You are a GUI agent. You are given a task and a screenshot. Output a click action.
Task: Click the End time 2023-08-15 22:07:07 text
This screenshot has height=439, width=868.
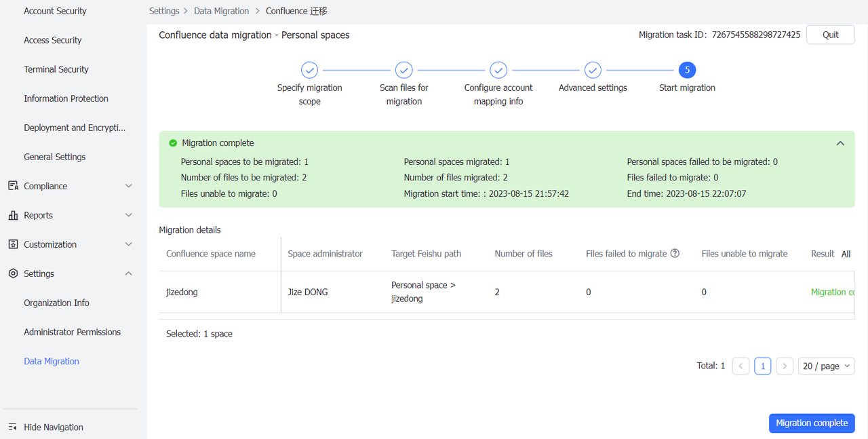pyautogui.click(x=686, y=193)
